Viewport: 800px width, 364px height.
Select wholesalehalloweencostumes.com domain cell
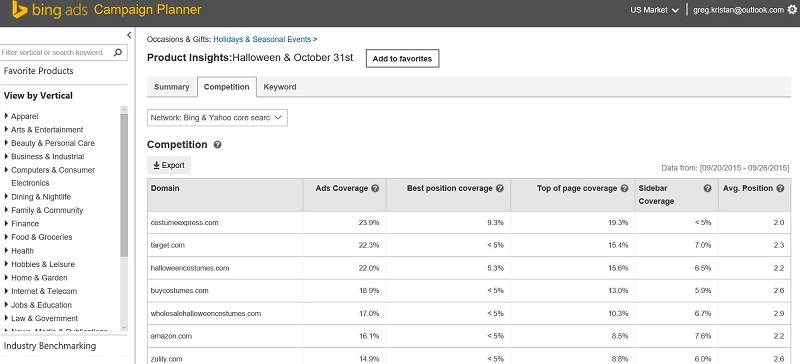click(225, 313)
